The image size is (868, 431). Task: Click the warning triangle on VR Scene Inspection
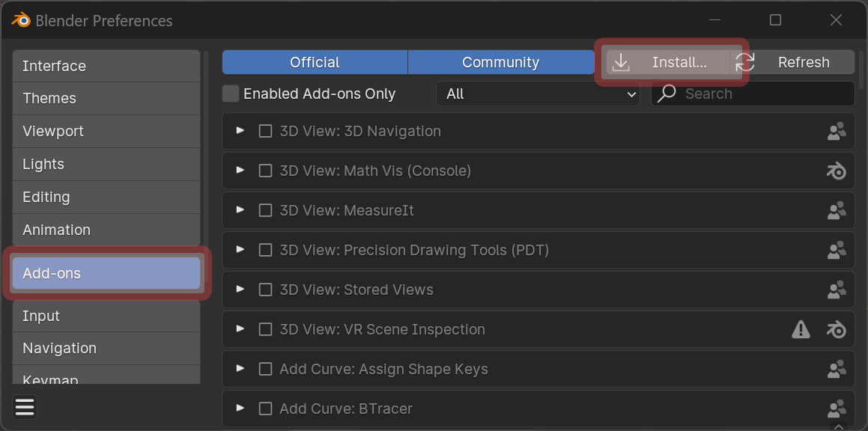tap(801, 329)
